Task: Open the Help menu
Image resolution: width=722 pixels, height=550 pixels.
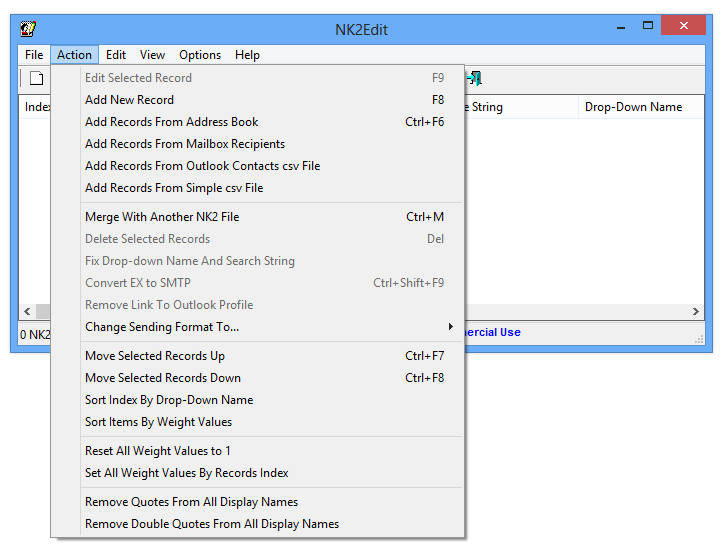Action: 247,55
